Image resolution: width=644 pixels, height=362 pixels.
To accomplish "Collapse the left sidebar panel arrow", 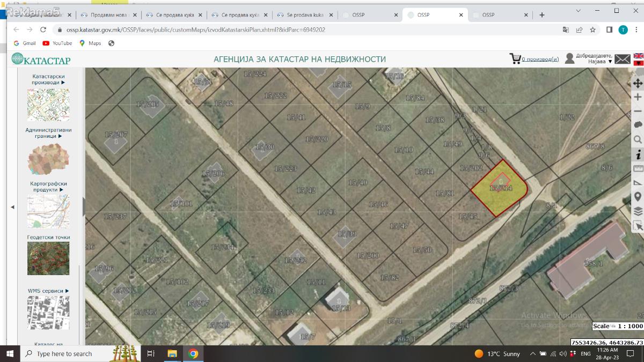I will pos(13,207).
